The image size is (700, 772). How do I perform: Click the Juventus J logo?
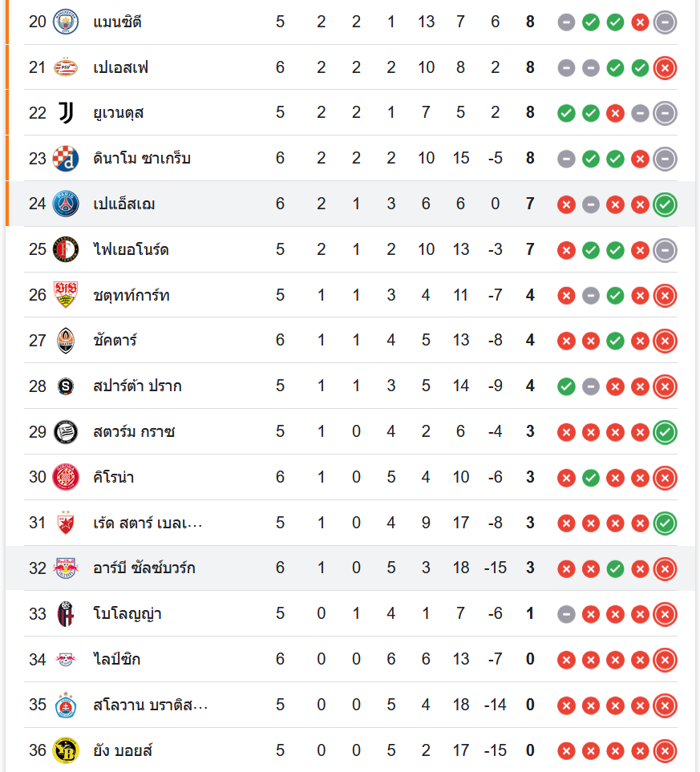click(66, 113)
